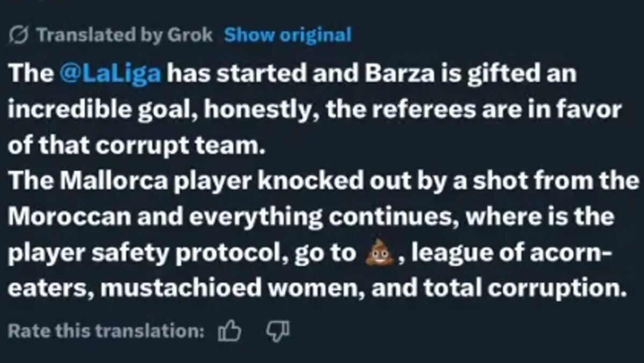Image resolution: width=644 pixels, height=363 pixels.
Task: Click the phrase incredible goal
Action: point(101,110)
